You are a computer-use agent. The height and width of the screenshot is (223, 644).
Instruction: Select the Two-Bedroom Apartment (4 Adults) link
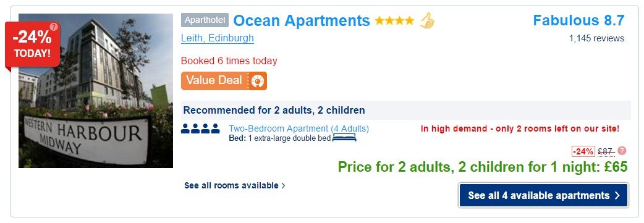(299, 128)
